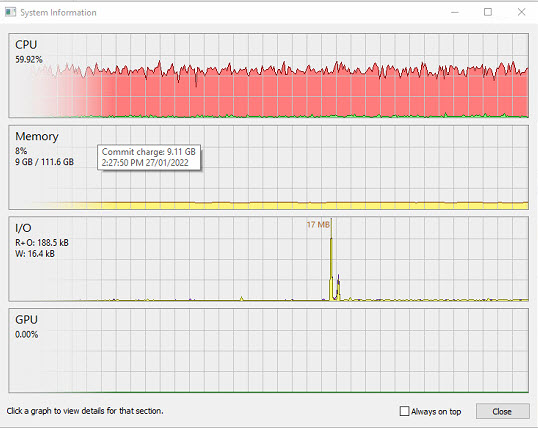Image resolution: width=538 pixels, height=428 pixels.
Task: Minimize the System Information window
Action: point(455,12)
